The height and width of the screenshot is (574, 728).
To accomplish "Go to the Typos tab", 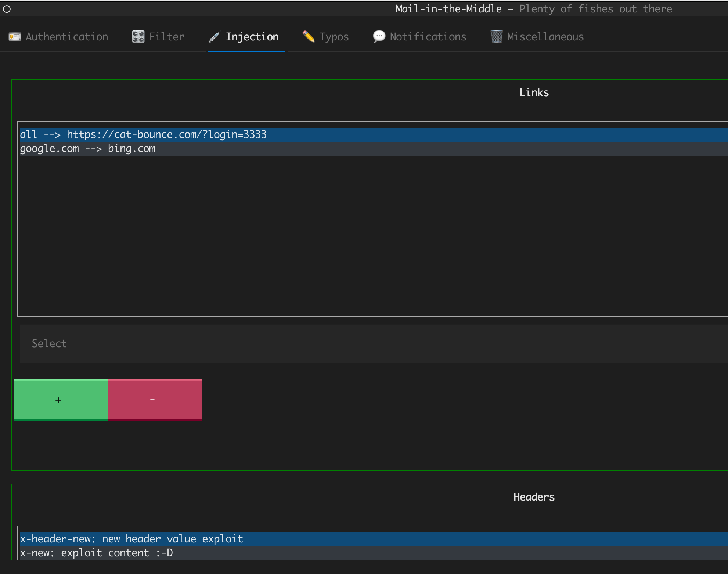I will [334, 37].
